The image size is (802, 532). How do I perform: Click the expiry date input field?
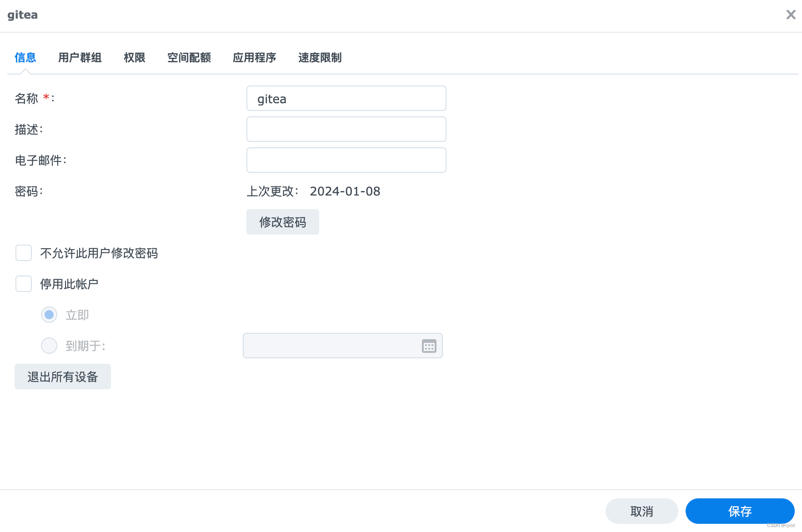343,346
